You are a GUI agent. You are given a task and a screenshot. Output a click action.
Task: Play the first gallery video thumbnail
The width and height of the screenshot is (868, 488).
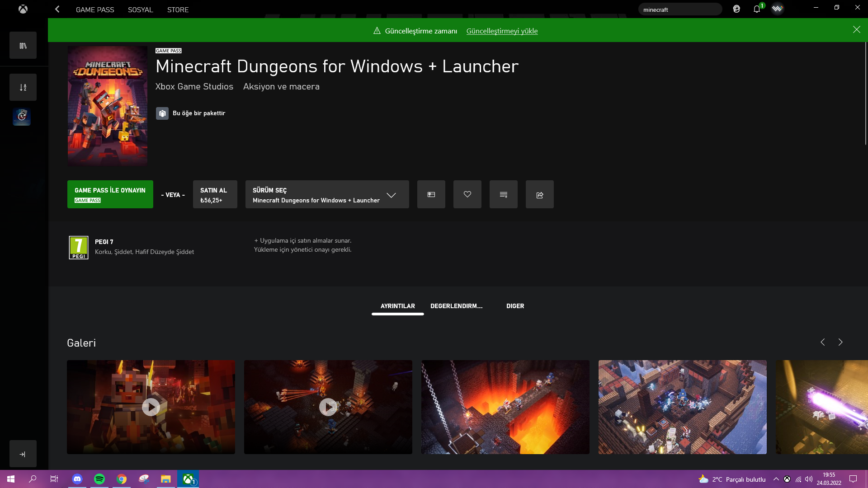point(151,407)
